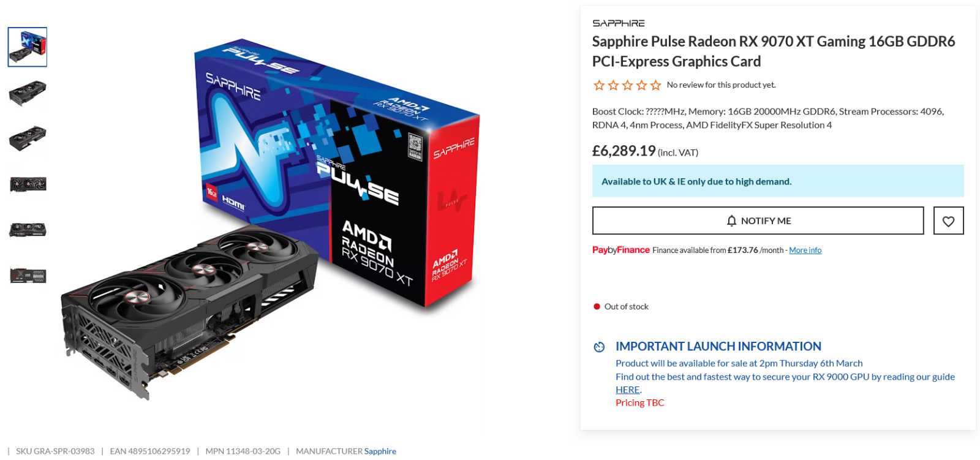Image resolution: width=980 pixels, height=460 pixels.
Task: Select third product thumbnail image
Action: 28,138
